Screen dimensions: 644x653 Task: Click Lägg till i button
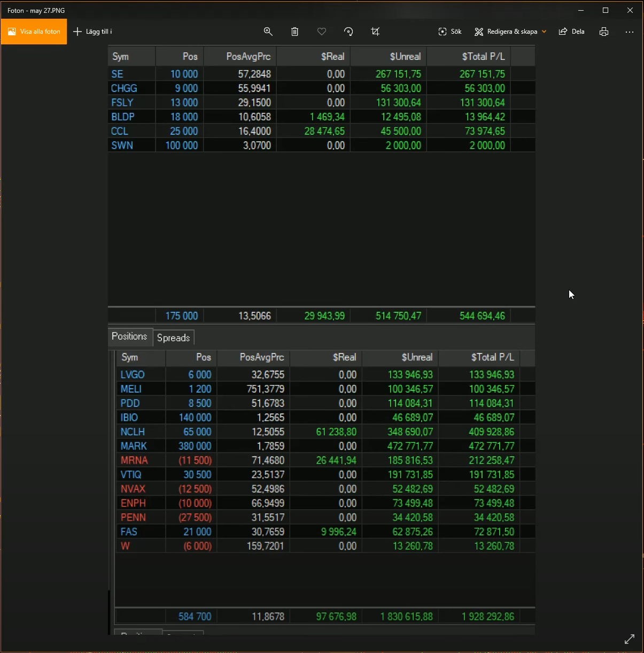click(92, 32)
